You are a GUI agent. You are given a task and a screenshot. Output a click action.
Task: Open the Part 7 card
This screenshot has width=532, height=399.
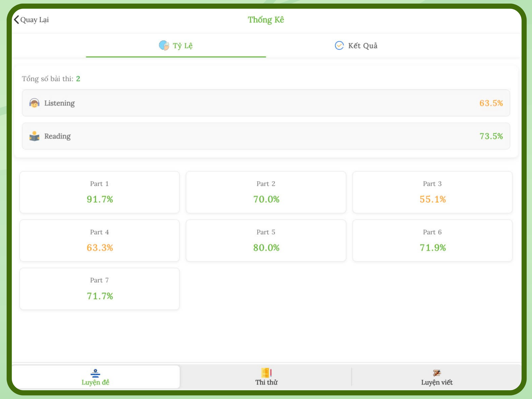tap(100, 289)
